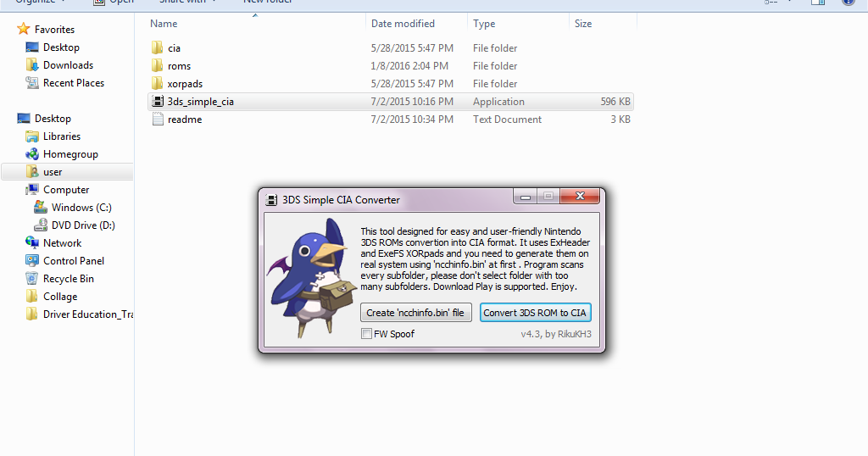Image resolution: width=868 pixels, height=456 pixels.
Task: Select the xorpads folder icon
Action: tap(157, 83)
